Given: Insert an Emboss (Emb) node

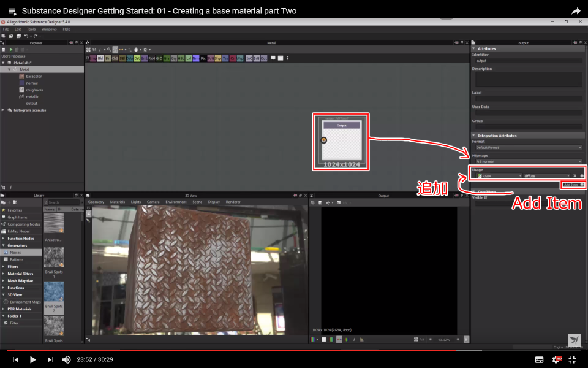Looking at the screenshot, I should (x=145, y=58).
